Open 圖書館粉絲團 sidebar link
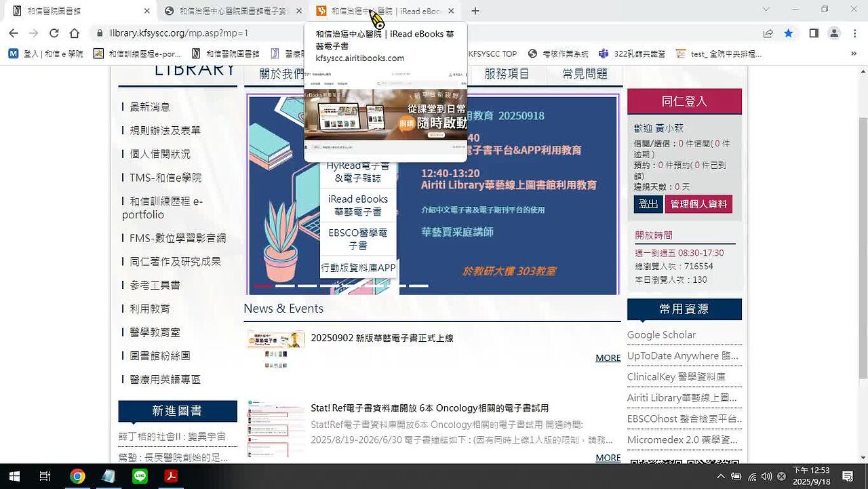Image resolution: width=868 pixels, height=489 pixels. (x=159, y=355)
